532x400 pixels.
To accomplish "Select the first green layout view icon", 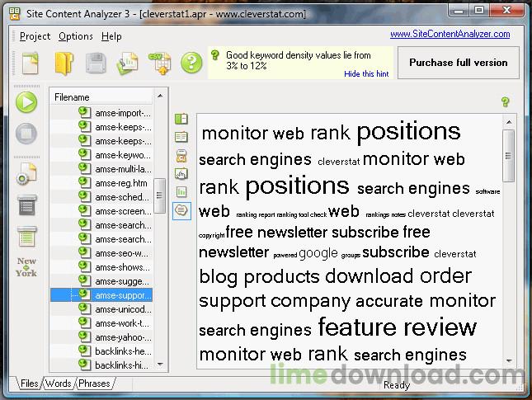I will (x=181, y=119).
